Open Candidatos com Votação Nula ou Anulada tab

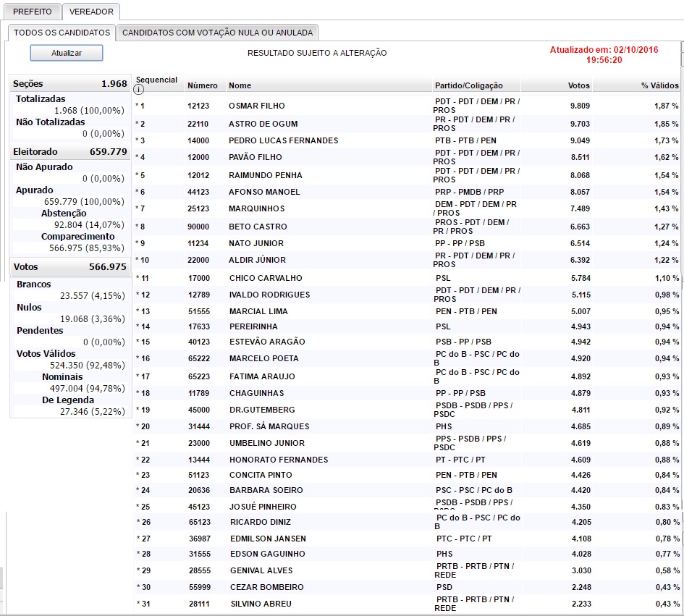[x=217, y=33]
